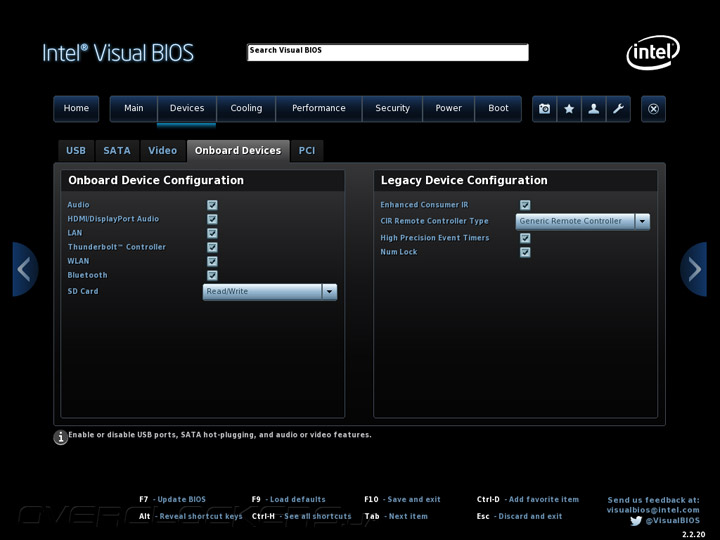Toggle Thunderbolt Controller checkbox
The height and width of the screenshot is (540, 720).
212,248
